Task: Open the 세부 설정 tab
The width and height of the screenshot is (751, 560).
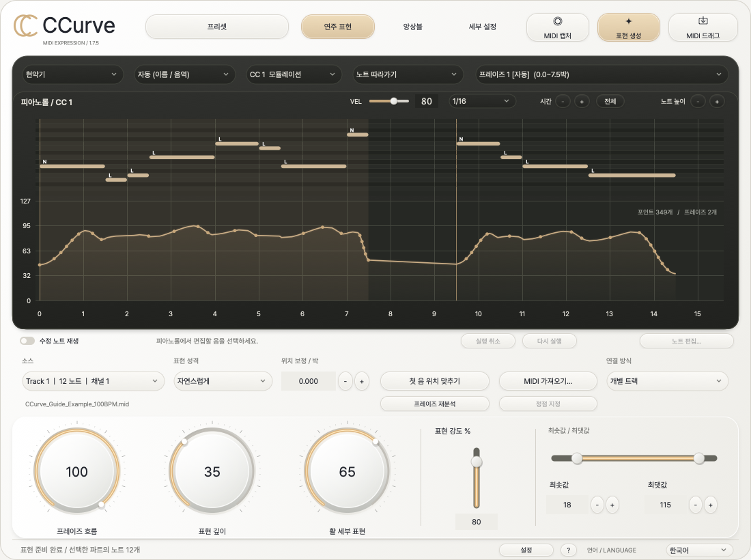Action: point(482,27)
